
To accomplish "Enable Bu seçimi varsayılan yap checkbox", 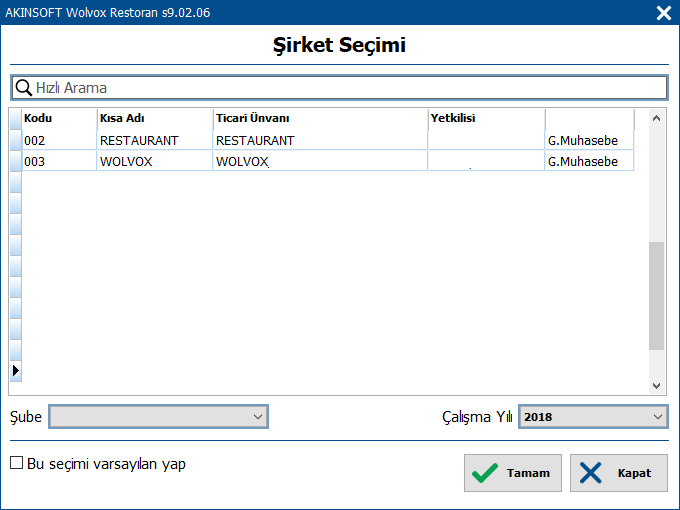I will click(16, 463).
